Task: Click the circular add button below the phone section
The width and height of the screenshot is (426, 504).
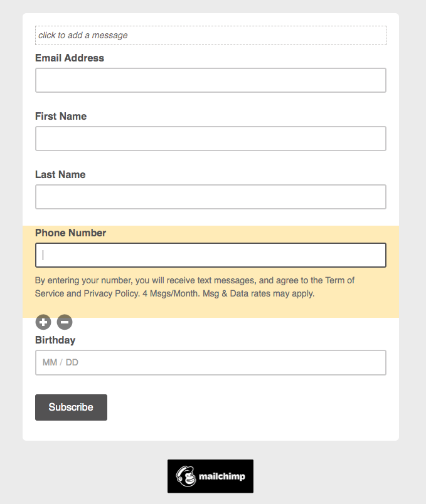Action: tap(43, 322)
